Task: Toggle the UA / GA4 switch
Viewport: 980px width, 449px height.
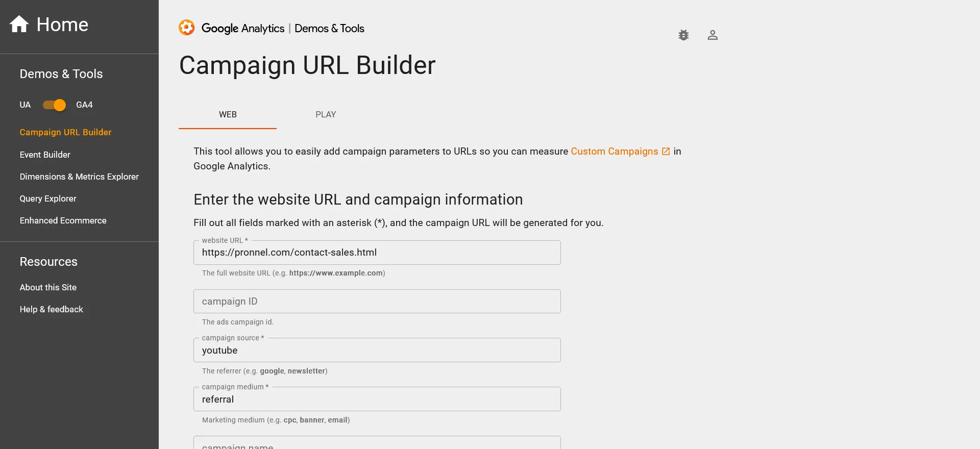Action: (54, 105)
